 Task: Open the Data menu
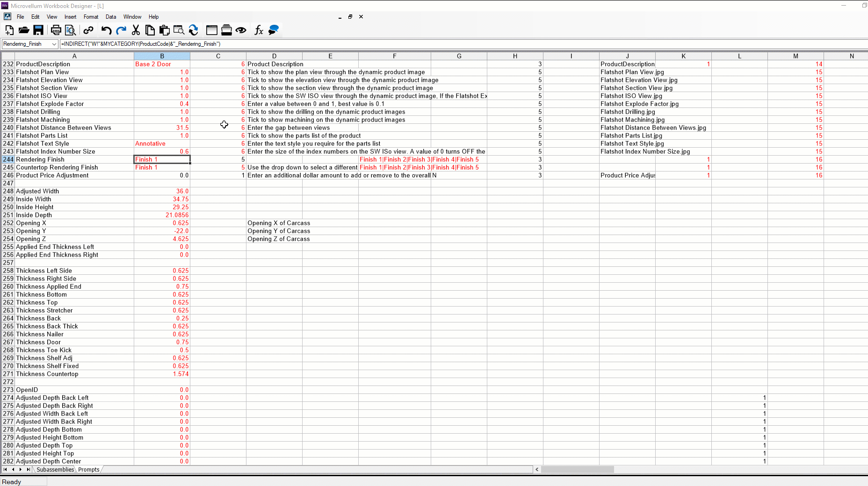pos(111,17)
